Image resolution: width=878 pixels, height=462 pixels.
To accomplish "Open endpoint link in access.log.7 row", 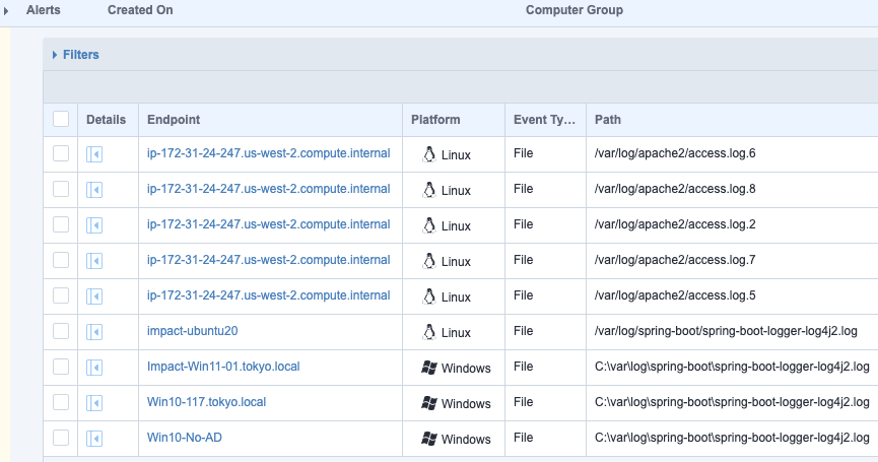I will pos(268,260).
